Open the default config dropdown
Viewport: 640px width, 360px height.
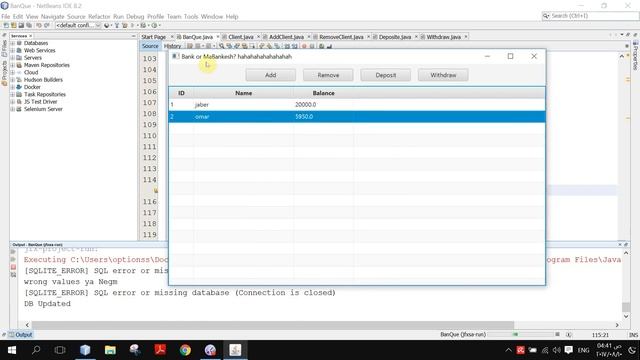coord(78,25)
